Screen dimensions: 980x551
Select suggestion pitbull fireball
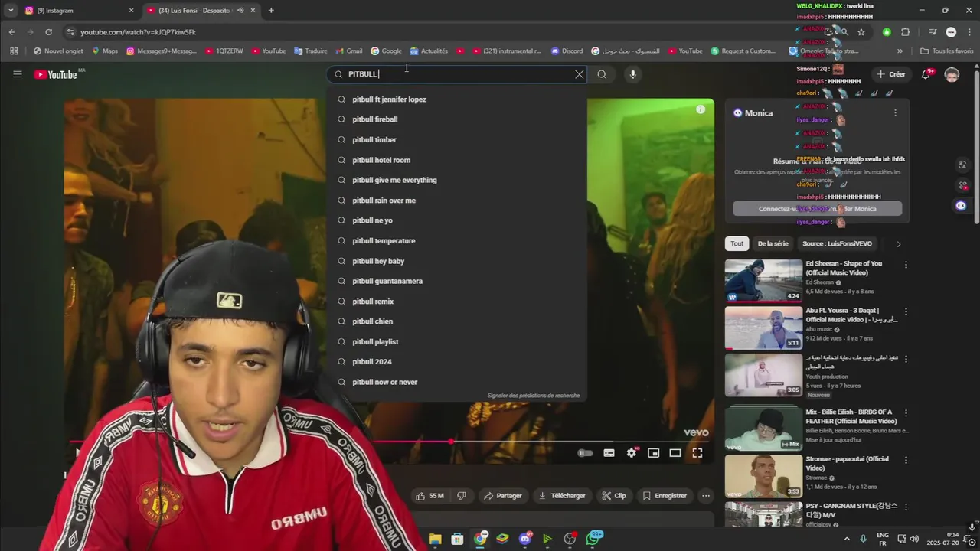[x=457, y=119]
